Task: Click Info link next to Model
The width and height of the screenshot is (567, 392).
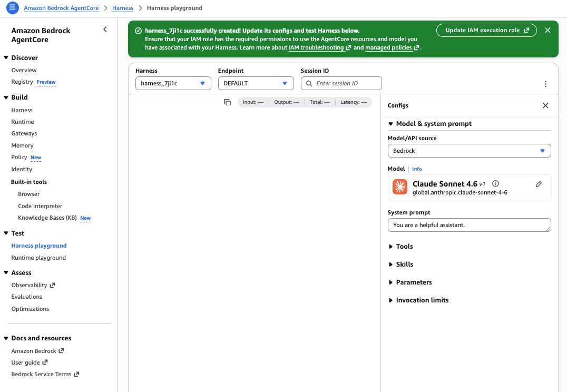Action: click(x=417, y=169)
